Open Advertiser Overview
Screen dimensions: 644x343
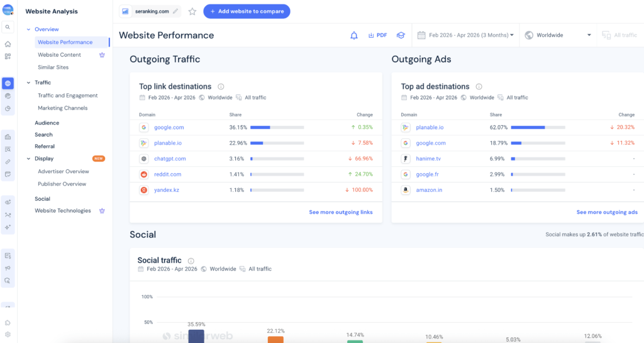(64, 171)
